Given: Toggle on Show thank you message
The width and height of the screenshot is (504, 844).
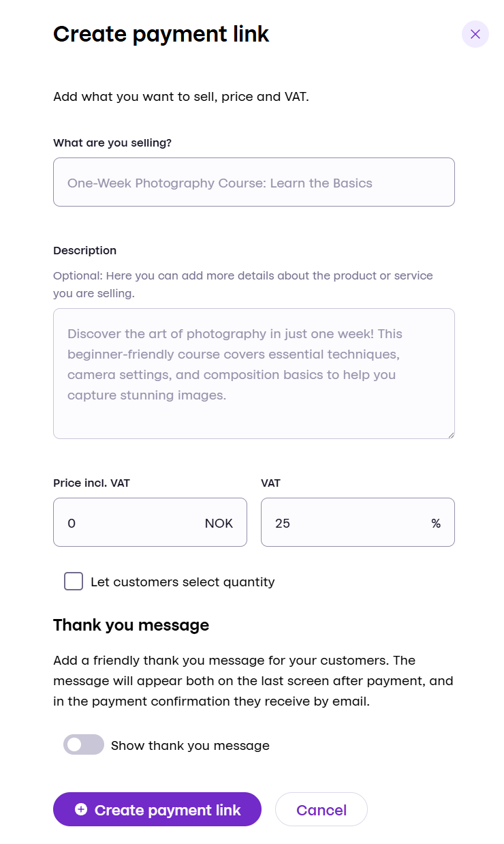Looking at the screenshot, I should click(83, 744).
